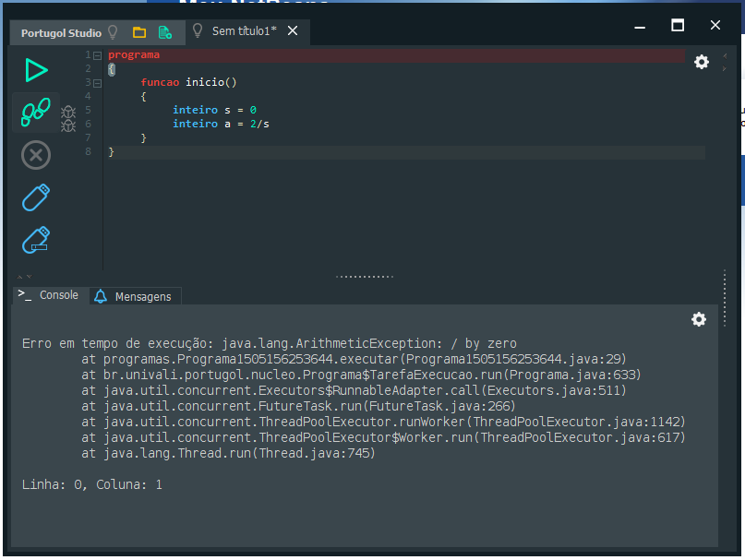The image size is (745, 560).
Task: Toggle breakpoint bug icon on line 6
Action: pos(68,125)
